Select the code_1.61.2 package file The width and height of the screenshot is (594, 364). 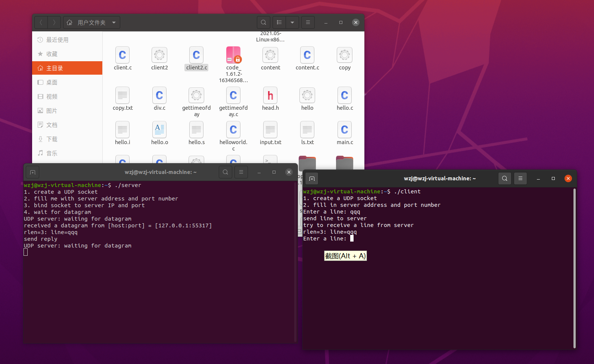[x=233, y=55]
